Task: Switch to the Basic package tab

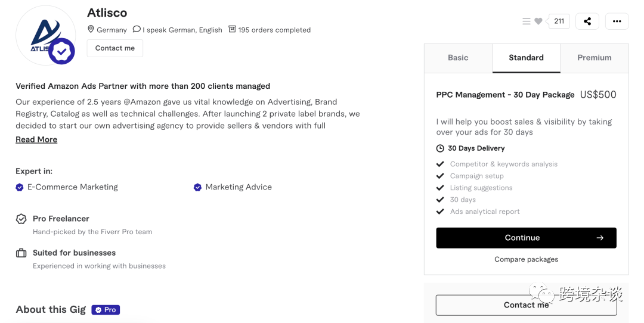Action: coord(458,58)
